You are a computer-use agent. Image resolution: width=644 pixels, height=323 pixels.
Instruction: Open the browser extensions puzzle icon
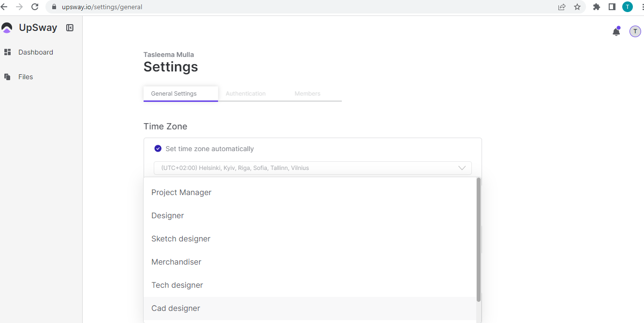pos(597,7)
